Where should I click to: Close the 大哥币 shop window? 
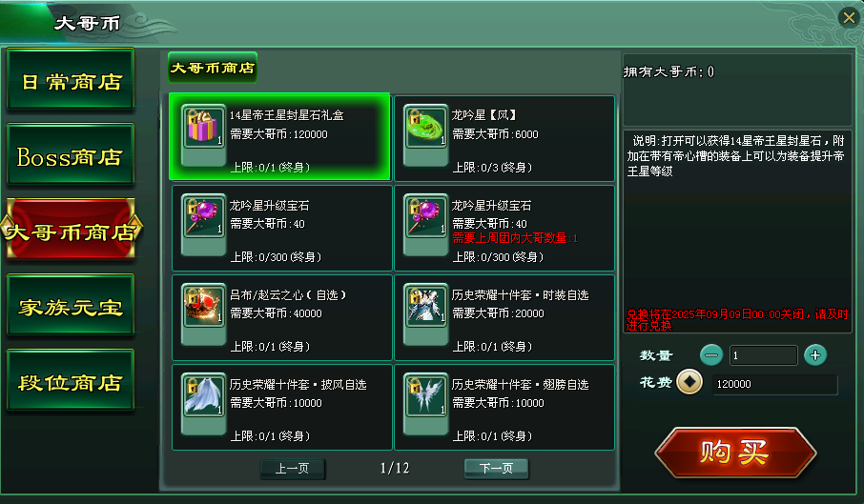[x=849, y=17]
